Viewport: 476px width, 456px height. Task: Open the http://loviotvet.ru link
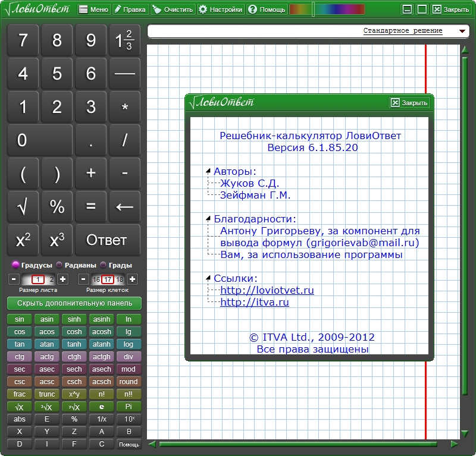[267, 290]
